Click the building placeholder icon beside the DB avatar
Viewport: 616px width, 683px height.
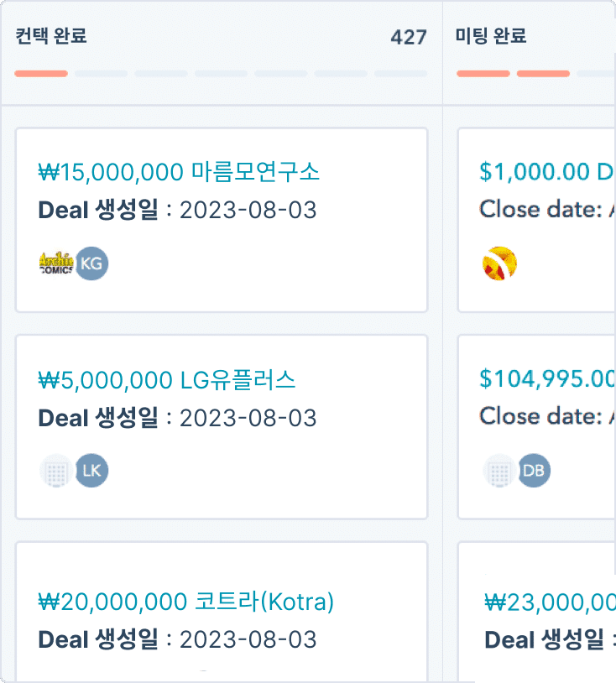[x=499, y=471]
